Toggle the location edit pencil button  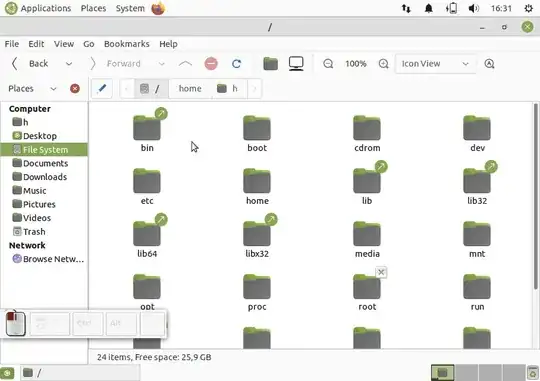coord(102,89)
